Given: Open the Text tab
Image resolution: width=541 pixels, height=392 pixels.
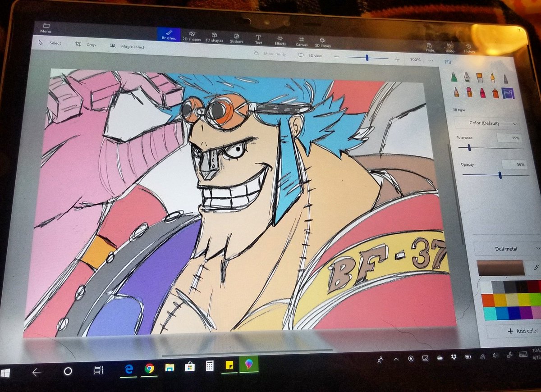Looking at the screenshot, I should pos(258,40).
